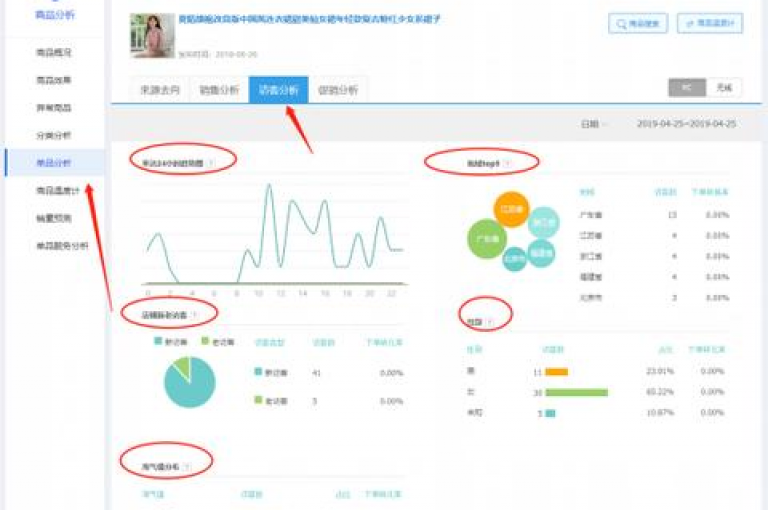Click the orange bar for 男 visitors
768x510 pixels.
556,372
